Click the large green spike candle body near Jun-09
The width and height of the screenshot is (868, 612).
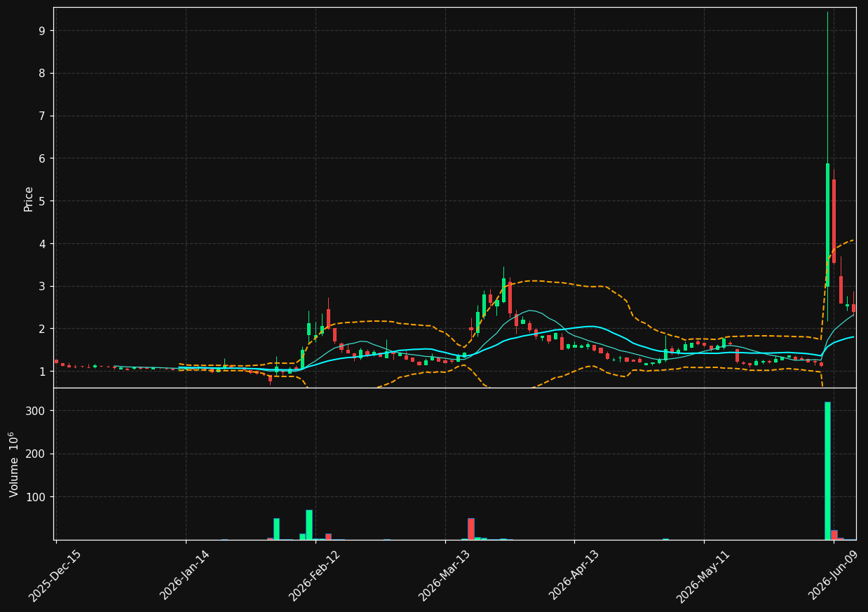pyautogui.click(x=827, y=225)
